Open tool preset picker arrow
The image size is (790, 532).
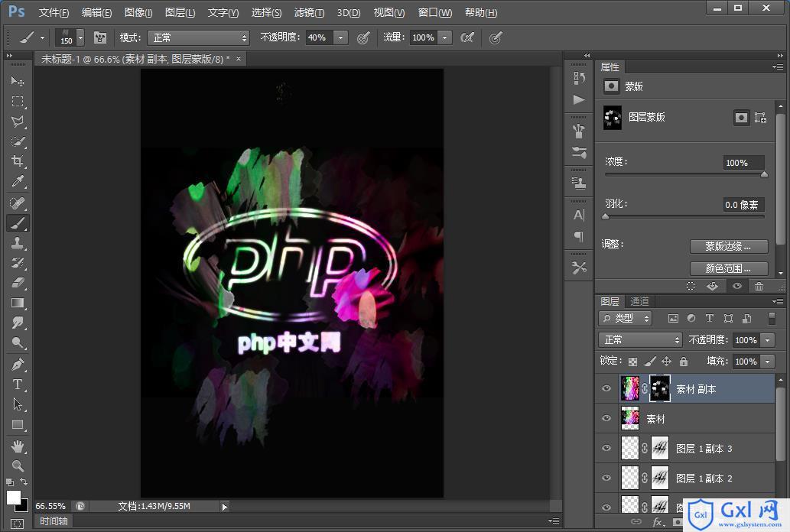(x=42, y=37)
